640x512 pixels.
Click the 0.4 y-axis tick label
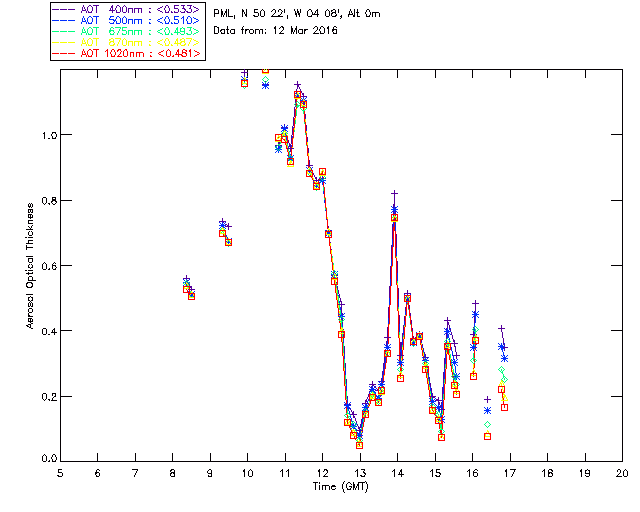tap(49, 331)
